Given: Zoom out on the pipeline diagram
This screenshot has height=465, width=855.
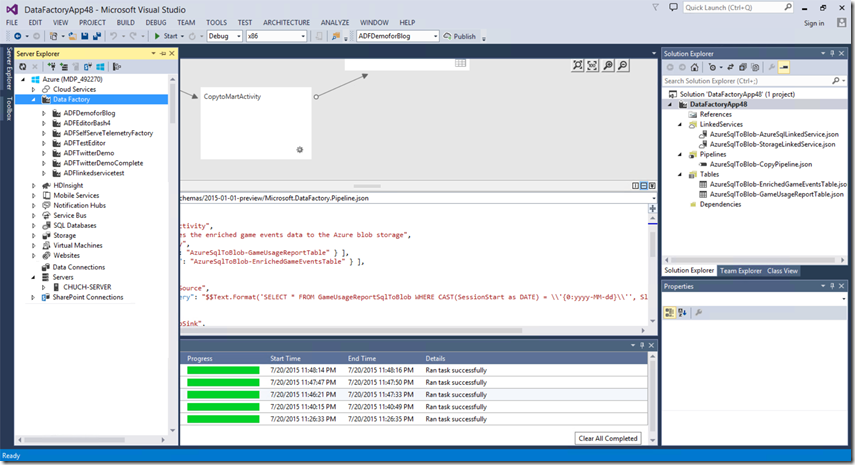Looking at the screenshot, I should 623,65.
